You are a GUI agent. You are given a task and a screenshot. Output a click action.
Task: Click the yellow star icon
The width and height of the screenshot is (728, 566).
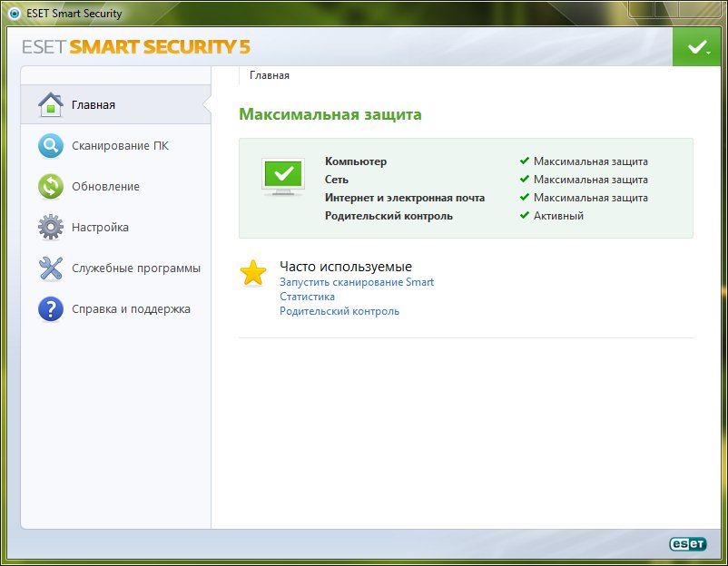coord(253,273)
